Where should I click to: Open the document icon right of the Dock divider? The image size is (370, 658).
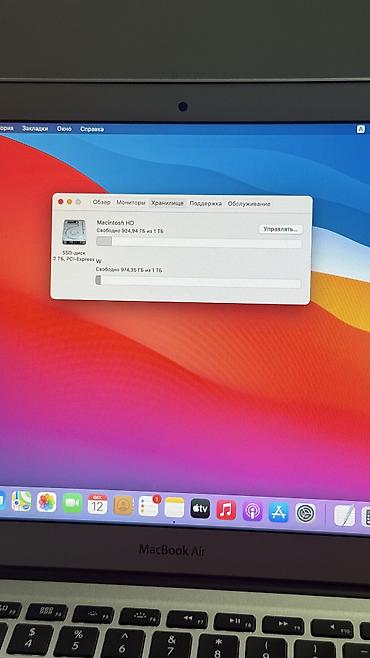pos(344,515)
